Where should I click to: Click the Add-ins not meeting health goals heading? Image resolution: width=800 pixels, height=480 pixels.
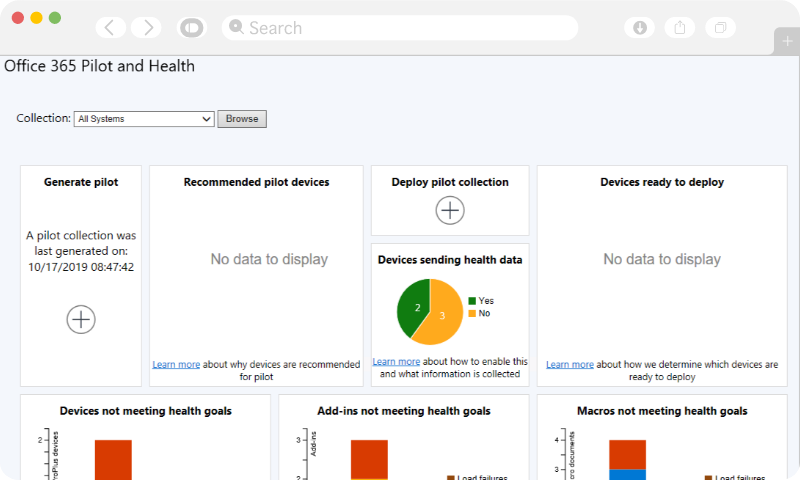(404, 411)
